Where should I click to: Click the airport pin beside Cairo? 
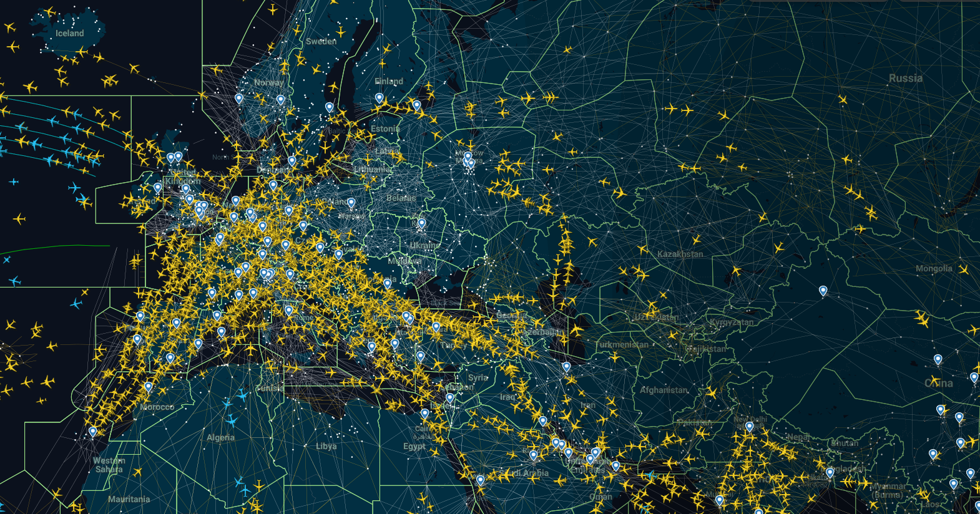tap(424, 414)
